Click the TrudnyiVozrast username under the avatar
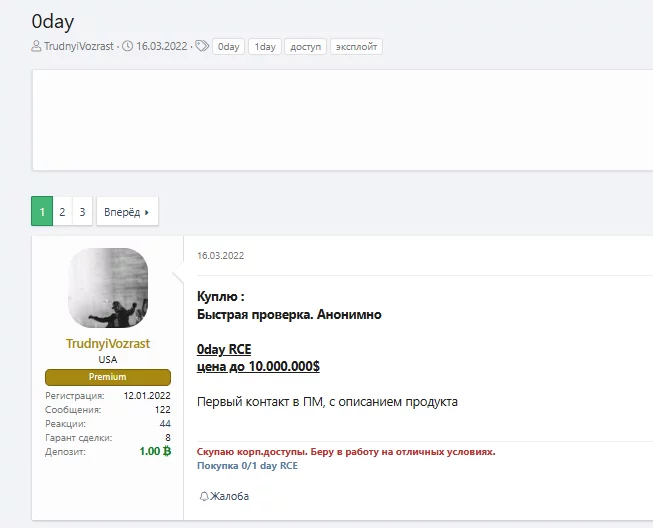 [x=108, y=343]
